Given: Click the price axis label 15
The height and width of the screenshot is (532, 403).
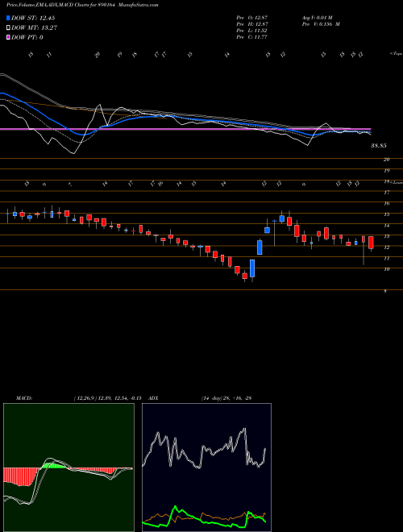Looking at the screenshot, I should [x=386, y=214].
